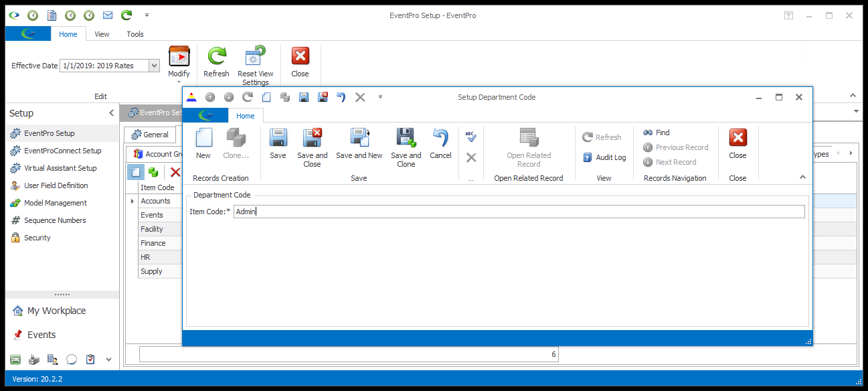The image size is (868, 391).
Task: Click the Modify calendar icon in the main ribbon
Action: [179, 57]
